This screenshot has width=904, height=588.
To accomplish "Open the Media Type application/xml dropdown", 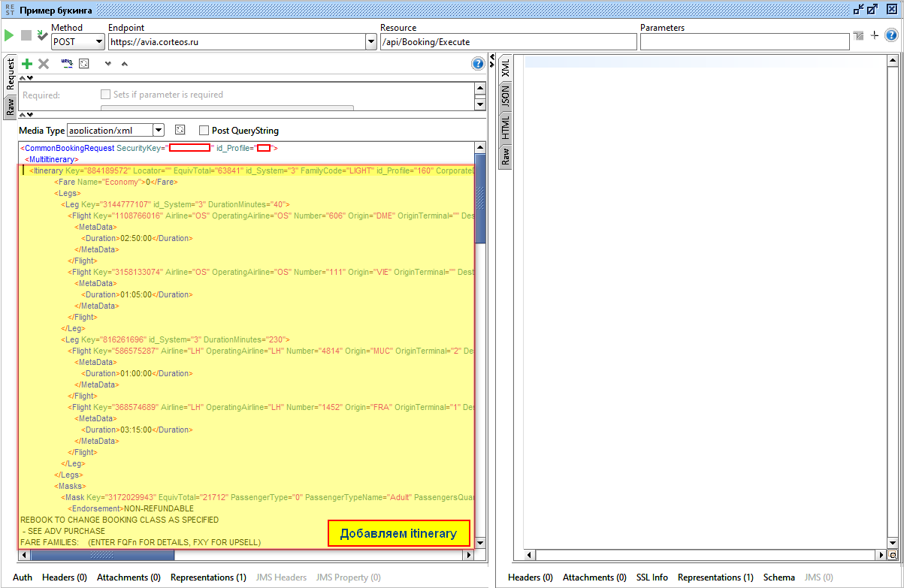I will pyautogui.click(x=158, y=130).
